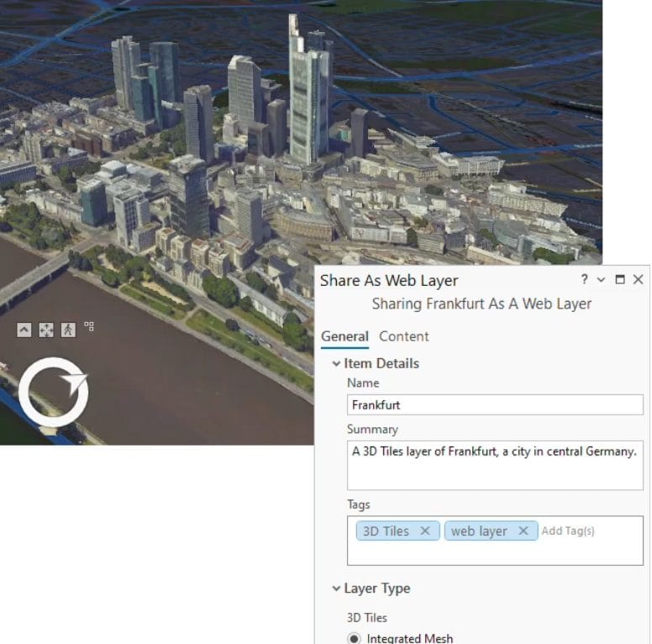Activate first-person walking navigation mode

[68, 330]
